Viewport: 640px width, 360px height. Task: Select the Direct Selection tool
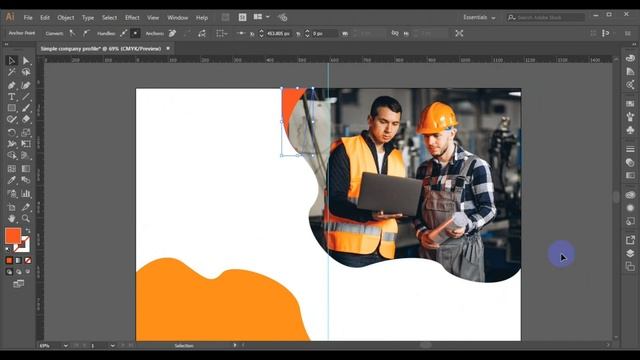coord(26,61)
